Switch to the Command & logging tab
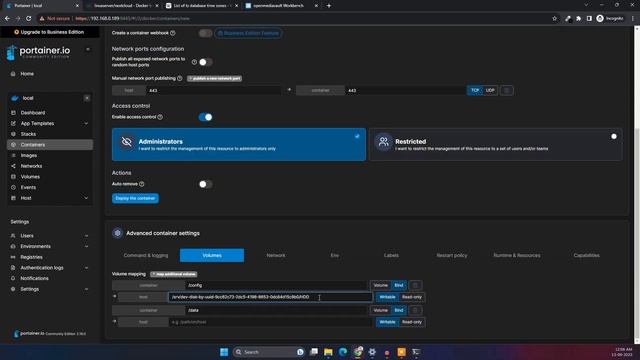This screenshot has height=360, width=640. (146, 256)
